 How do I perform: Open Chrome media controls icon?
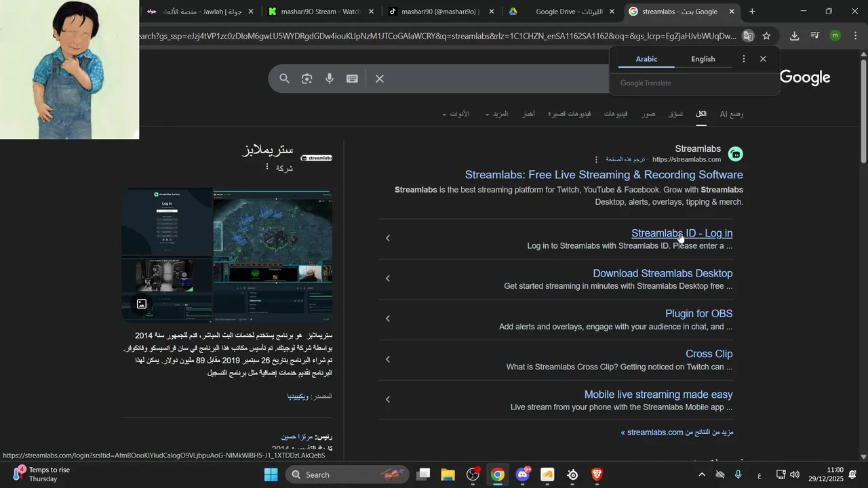click(815, 36)
